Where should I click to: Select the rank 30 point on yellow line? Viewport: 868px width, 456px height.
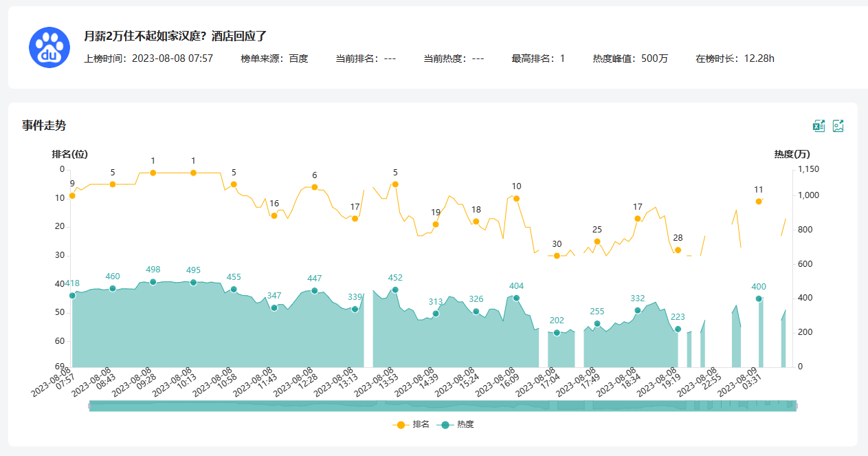(557, 256)
